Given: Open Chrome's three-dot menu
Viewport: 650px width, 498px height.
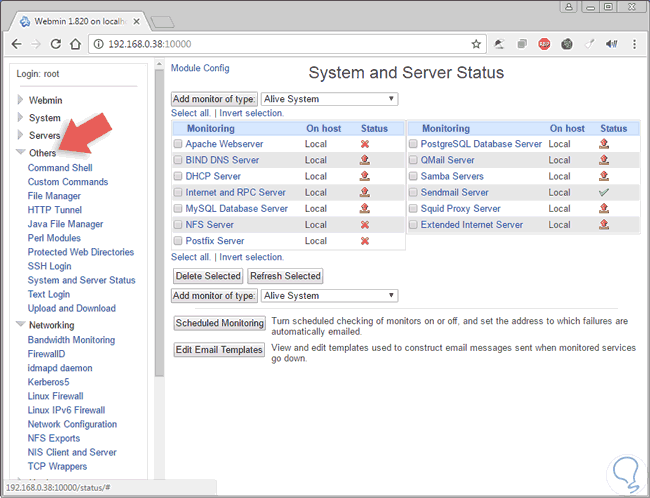Looking at the screenshot, I should pos(634,44).
